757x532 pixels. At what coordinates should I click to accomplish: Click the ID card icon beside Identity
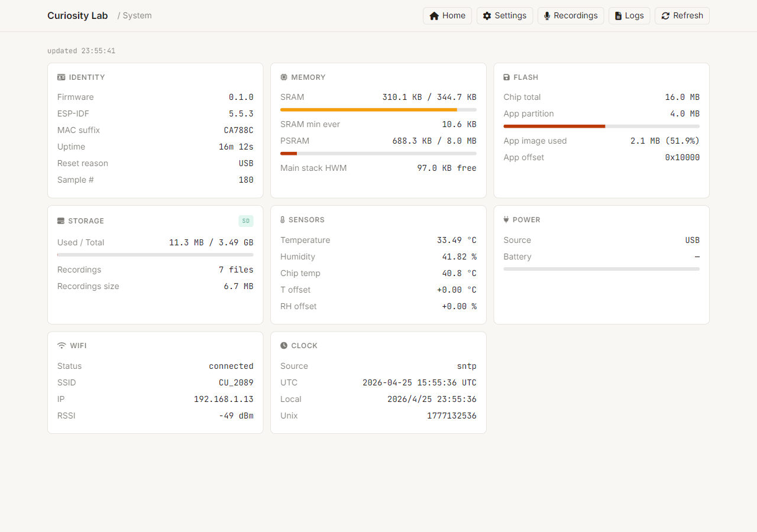(x=62, y=77)
